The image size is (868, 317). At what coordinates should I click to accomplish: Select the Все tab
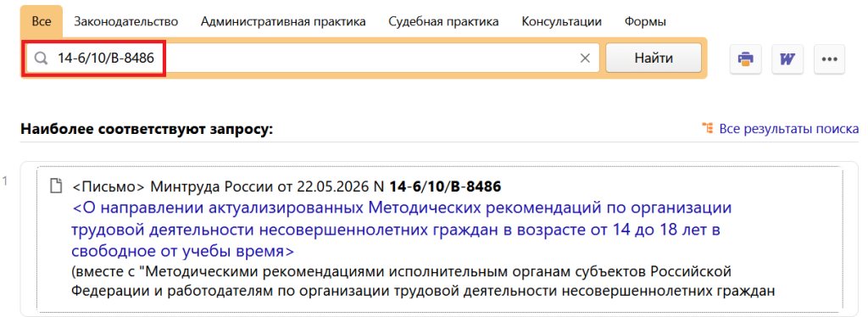point(41,21)
